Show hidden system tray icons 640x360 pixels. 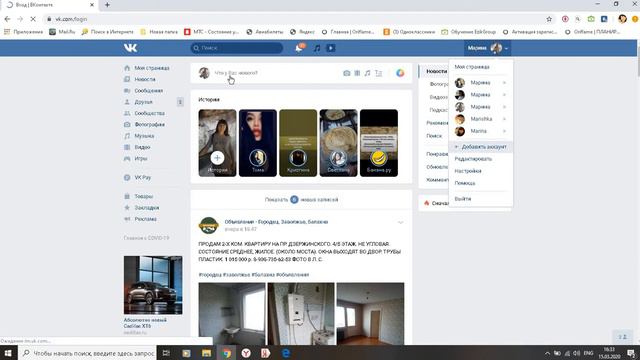point(547,353)
